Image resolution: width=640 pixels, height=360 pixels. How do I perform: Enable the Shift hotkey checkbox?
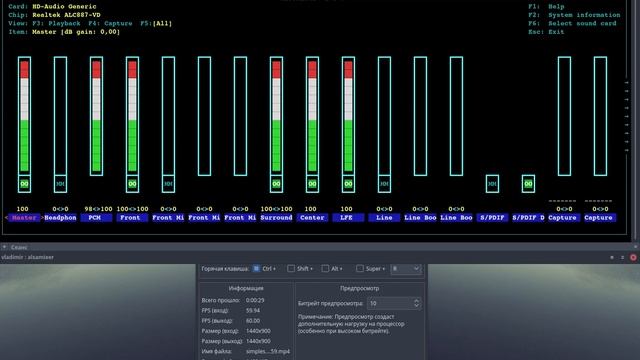291,269
